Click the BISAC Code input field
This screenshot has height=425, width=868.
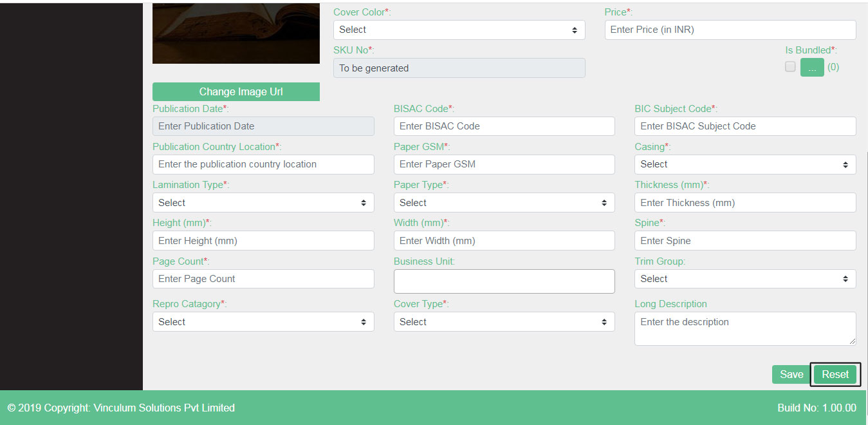coord(504,126)
